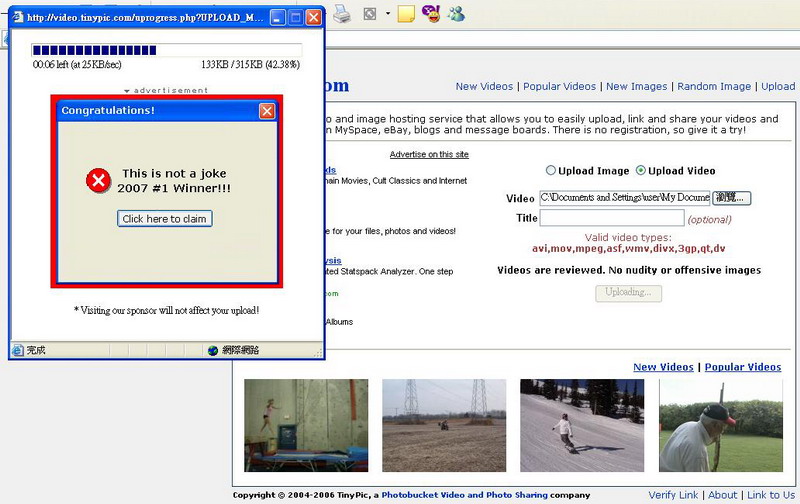Screen dimensions: 800x504
Task: Select the Upload Image radio button
Action: pos(550,170)
